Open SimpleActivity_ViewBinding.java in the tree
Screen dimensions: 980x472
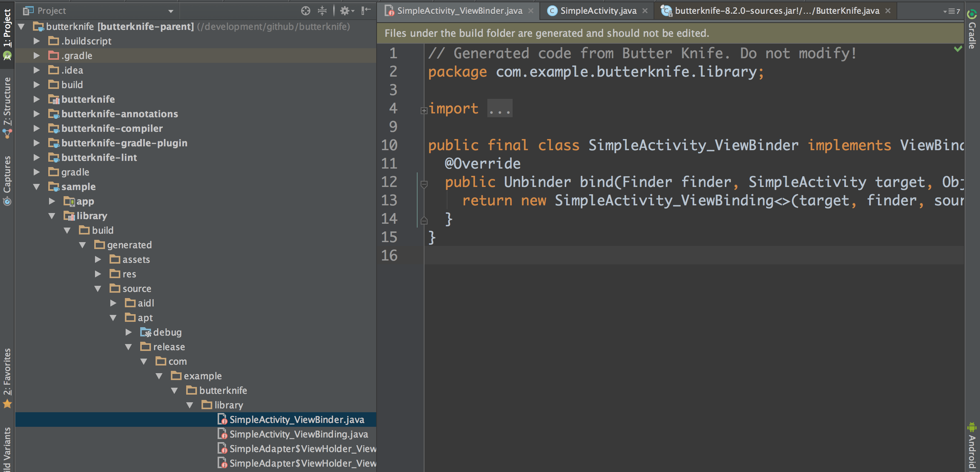(x=298, y=434)
